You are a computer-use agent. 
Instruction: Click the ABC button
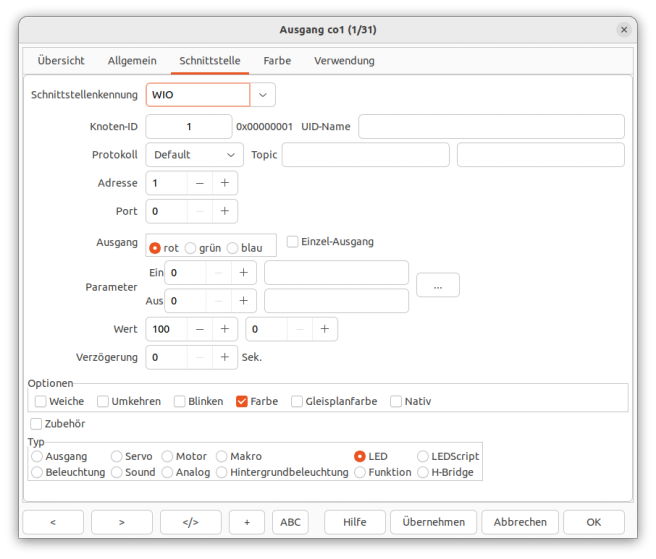290,522
